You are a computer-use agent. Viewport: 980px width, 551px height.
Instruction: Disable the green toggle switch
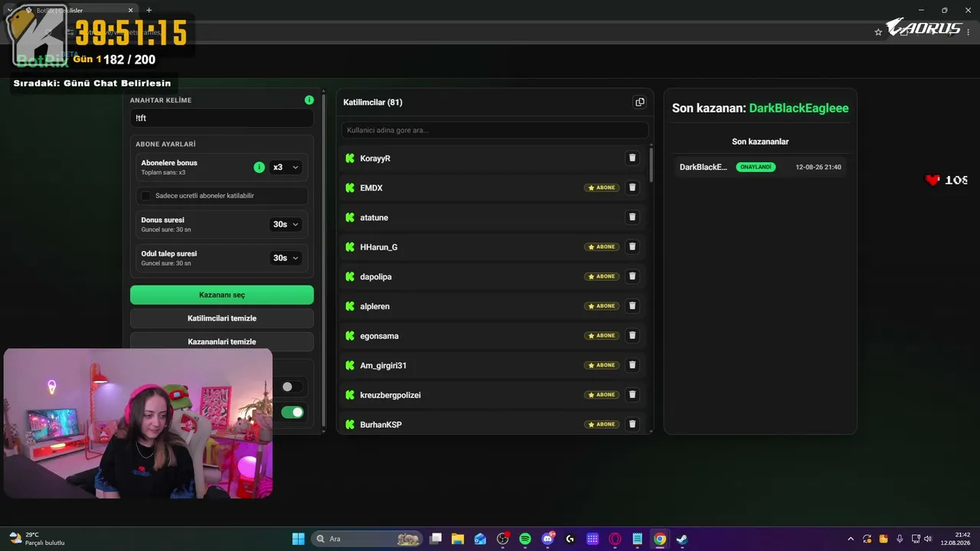(292, 412)
